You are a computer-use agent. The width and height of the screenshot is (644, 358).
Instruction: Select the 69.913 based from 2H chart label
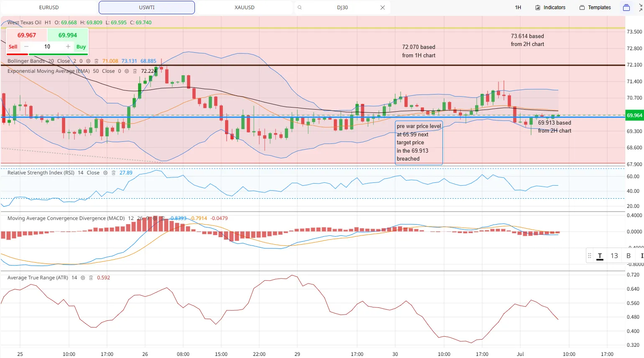[555, 127]
